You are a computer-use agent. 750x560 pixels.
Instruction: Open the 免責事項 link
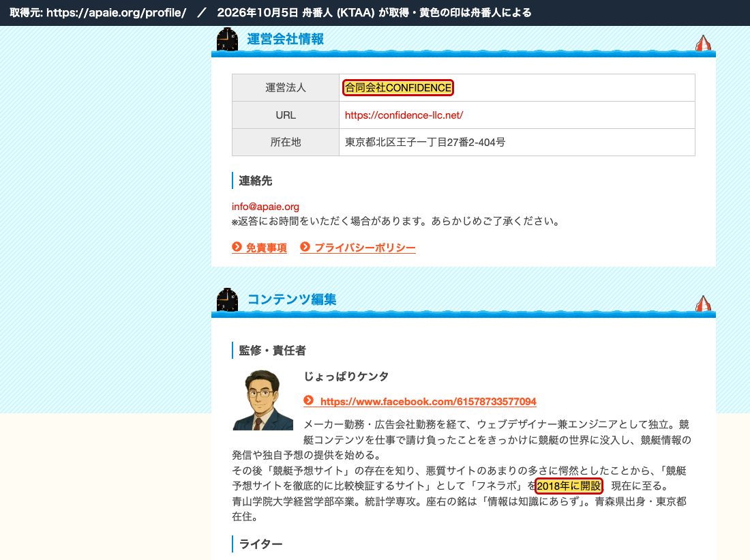click(266, 248)
